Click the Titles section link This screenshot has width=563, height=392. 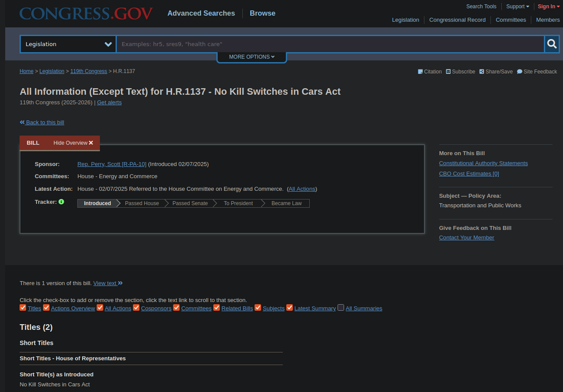(x=34, y=309)
